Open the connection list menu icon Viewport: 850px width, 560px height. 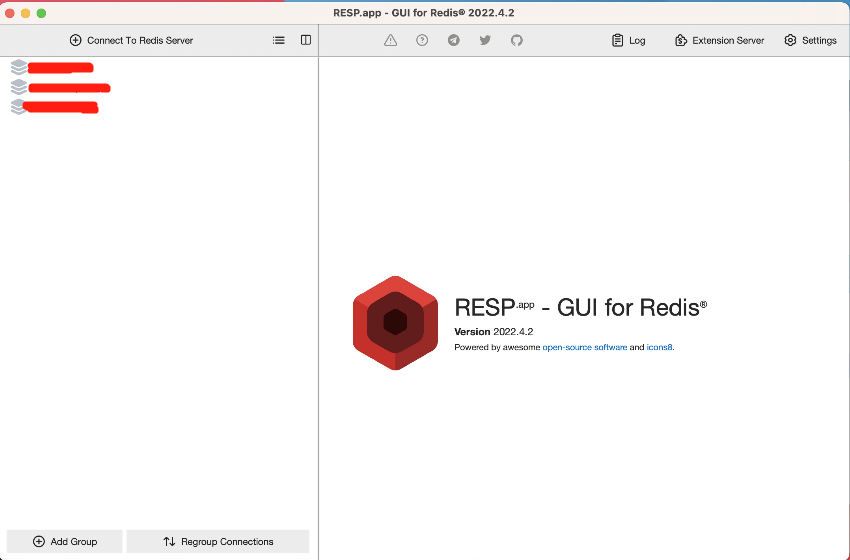pyautogui.click(x=279, y=40)
